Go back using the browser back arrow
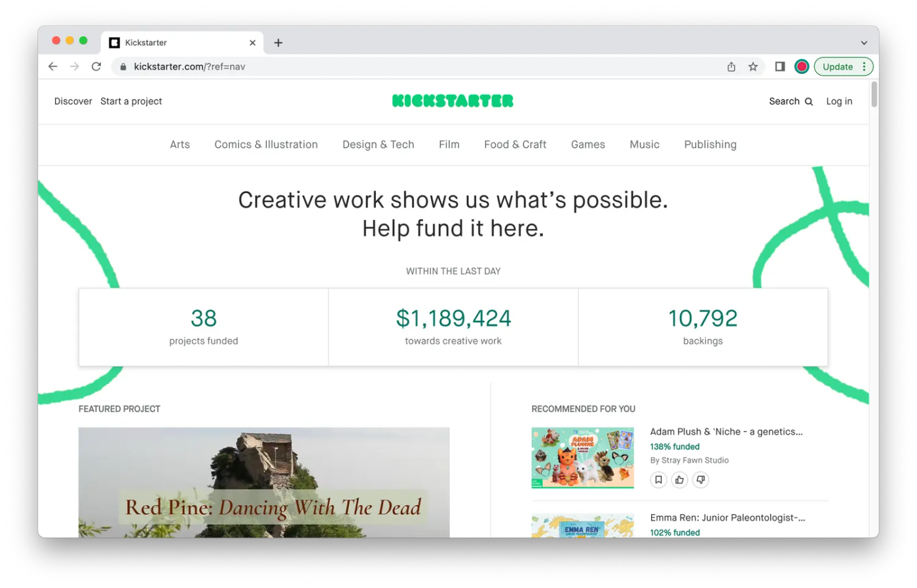Screen dimensions: 917x588 pyautogui.click(x=53, y=67)
